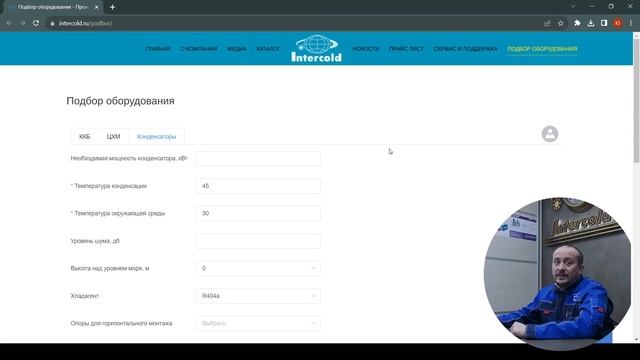Open СЕРВИС И ПОДДЕРЖКА menu item

pos(465,49)
